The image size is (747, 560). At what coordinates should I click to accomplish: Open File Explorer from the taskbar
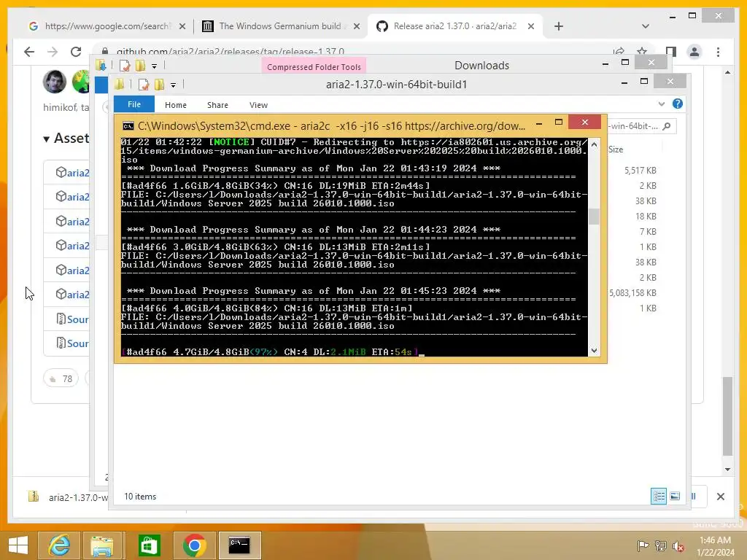coord(102,545)
